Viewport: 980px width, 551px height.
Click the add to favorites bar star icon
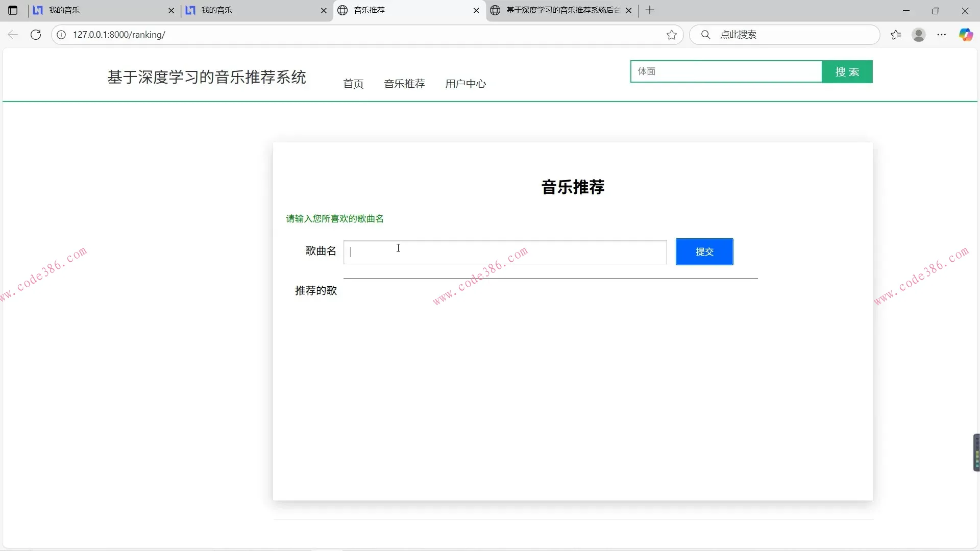click(896, 35)
